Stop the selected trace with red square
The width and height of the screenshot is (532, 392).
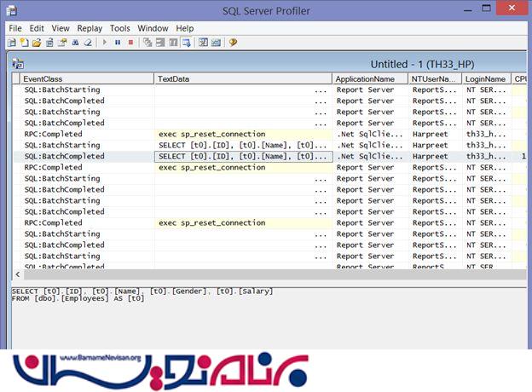coord(130,42)
